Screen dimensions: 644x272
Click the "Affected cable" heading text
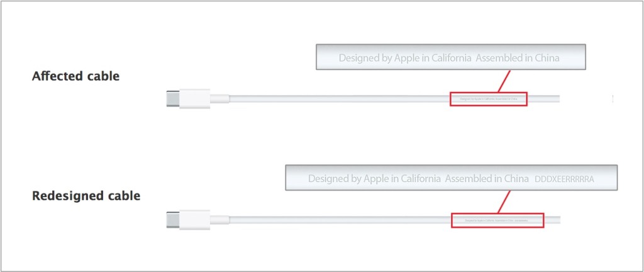75,76
